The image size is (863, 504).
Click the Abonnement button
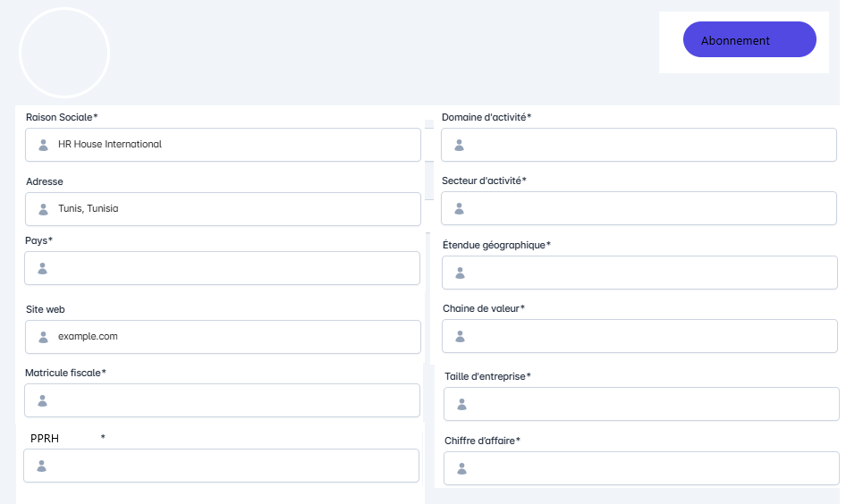(749, 40)
